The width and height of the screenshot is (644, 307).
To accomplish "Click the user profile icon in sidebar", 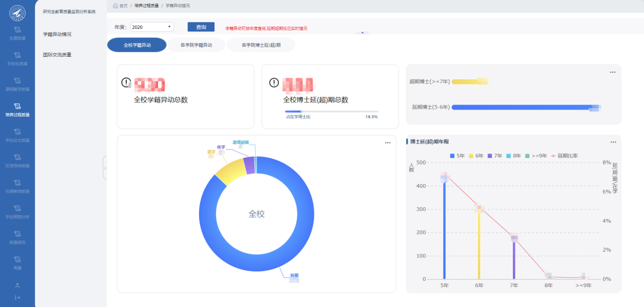I will 17,285.
